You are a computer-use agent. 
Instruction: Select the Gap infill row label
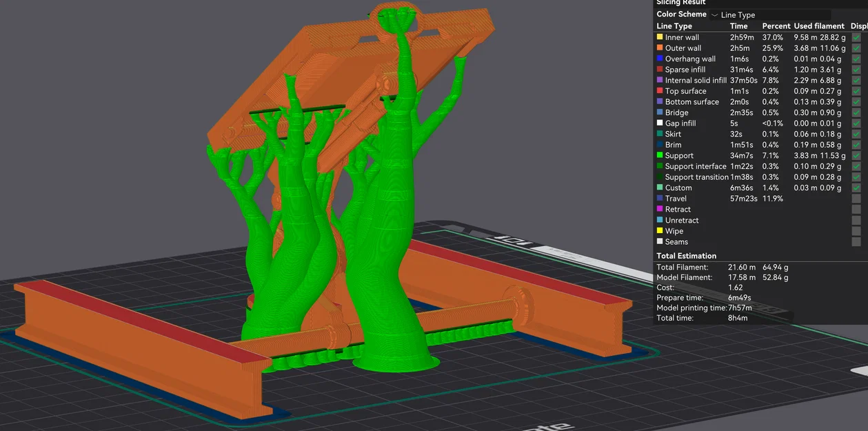(680, 123)
